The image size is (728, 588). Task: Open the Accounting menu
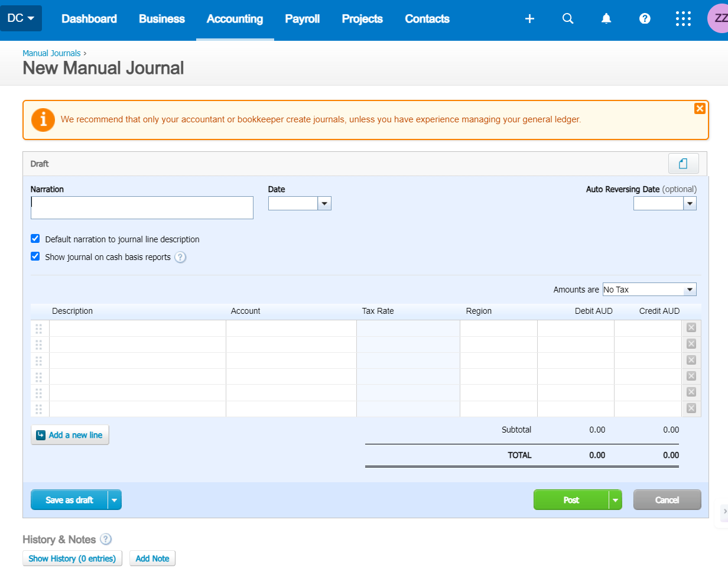coord(235,19)
